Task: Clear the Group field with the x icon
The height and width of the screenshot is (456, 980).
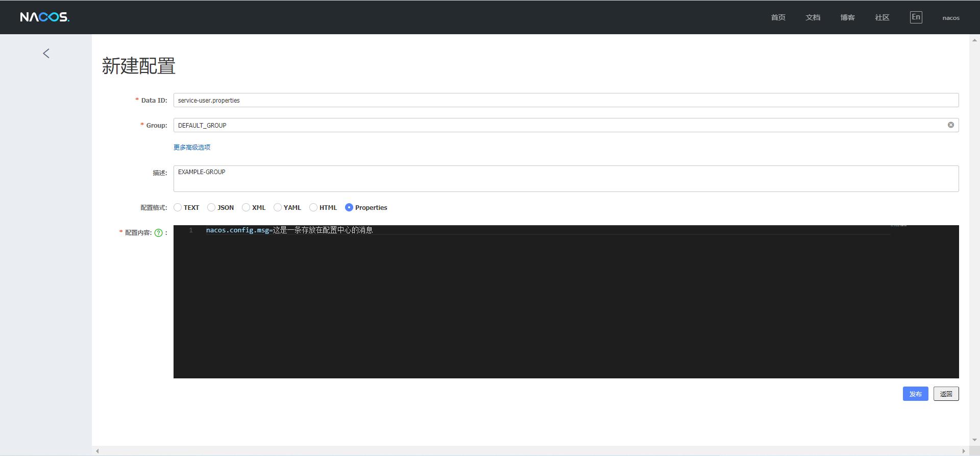Action: pyautogui.click(x=951, y=125)
